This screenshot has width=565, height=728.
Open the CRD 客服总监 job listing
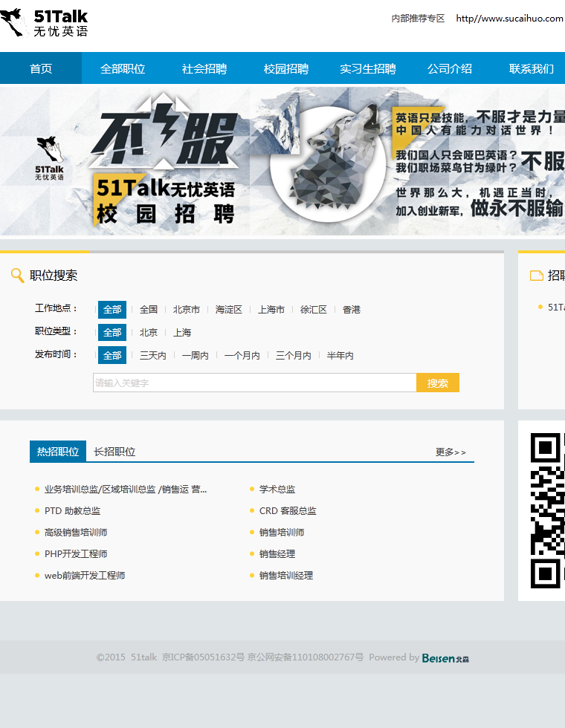[288, 511]
